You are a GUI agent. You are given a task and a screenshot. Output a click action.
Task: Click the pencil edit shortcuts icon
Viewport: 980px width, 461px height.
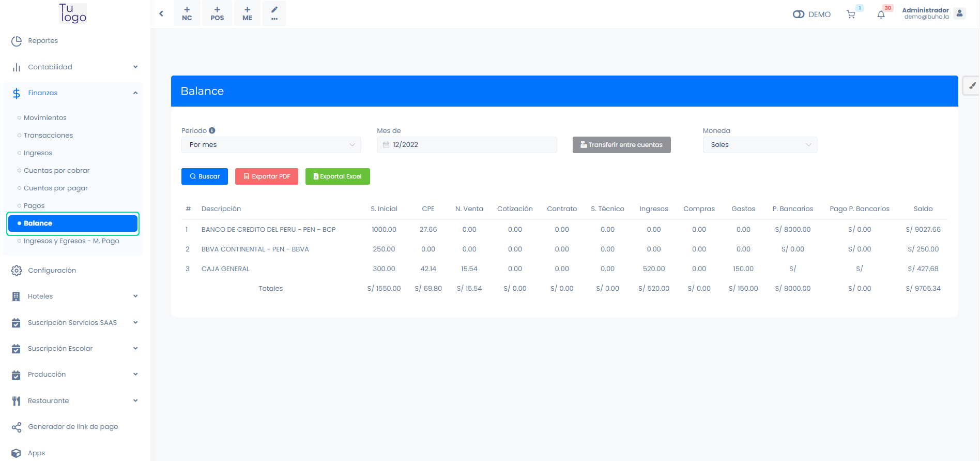coord(274,13)
